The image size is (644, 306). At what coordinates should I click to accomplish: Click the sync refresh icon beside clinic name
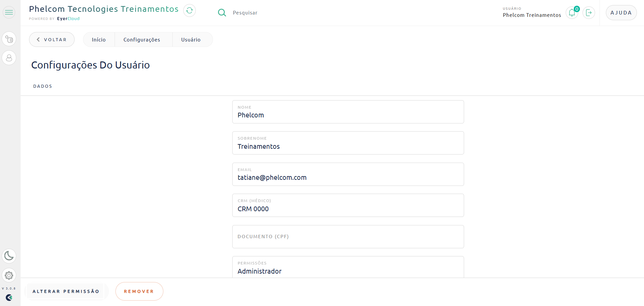coord(189,10)
